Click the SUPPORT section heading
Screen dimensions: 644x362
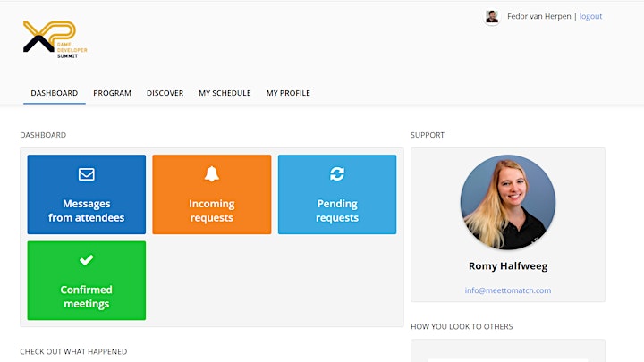[428, 135]
